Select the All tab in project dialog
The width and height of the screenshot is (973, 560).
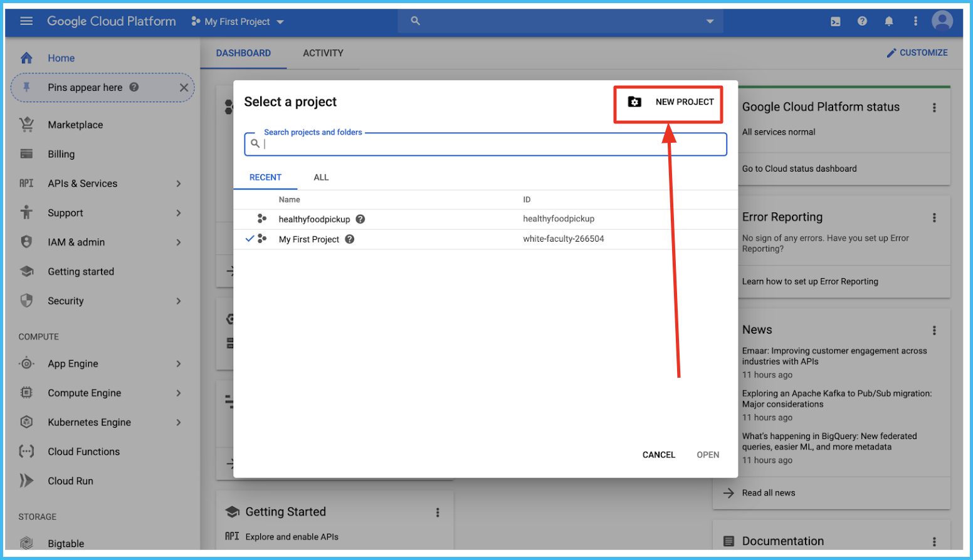tap(321, 177)
